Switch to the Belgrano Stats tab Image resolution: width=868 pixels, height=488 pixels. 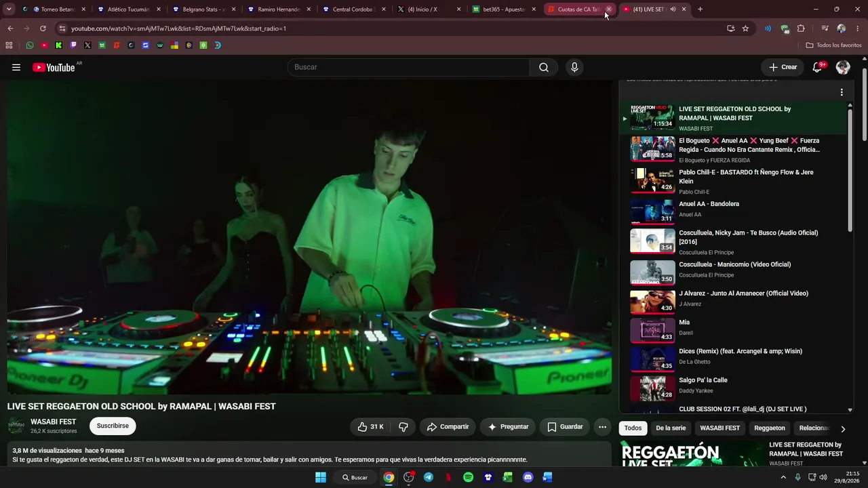204,9
